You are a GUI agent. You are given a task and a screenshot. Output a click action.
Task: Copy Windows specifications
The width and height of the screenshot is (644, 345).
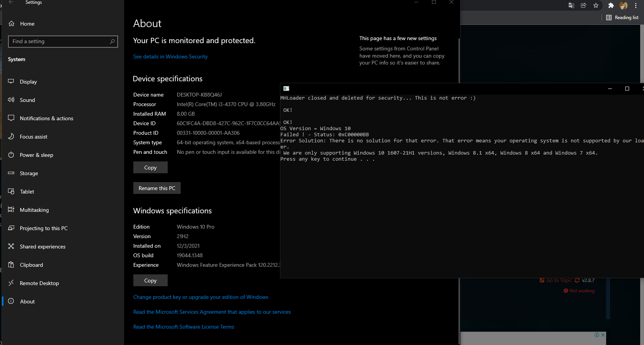coord(150,281)
